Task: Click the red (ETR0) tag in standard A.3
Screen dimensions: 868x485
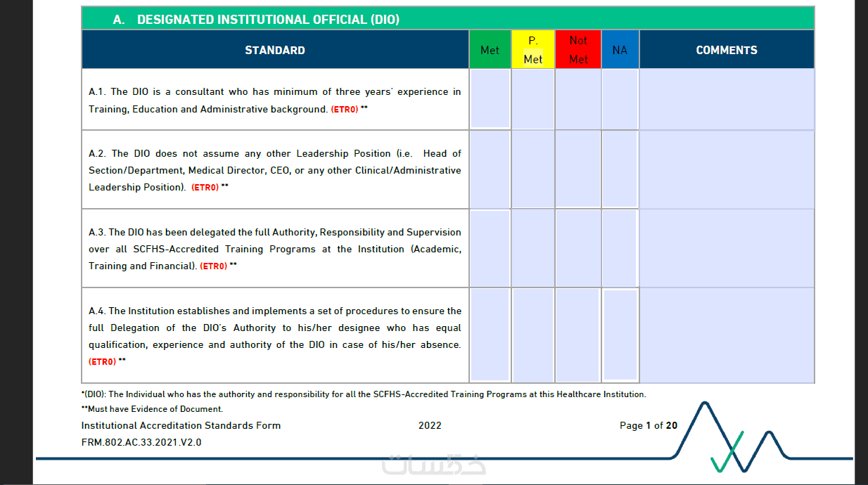Action: (x=214, y=266)
